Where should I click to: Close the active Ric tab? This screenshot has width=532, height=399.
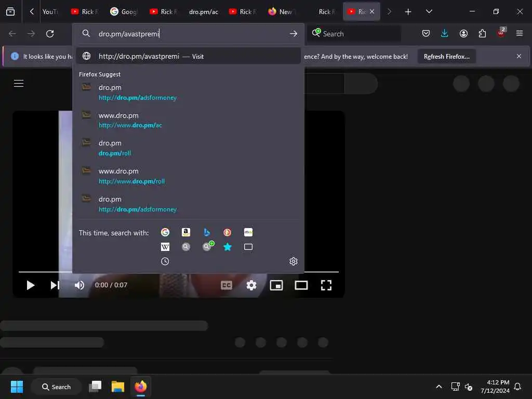(372, 11)
